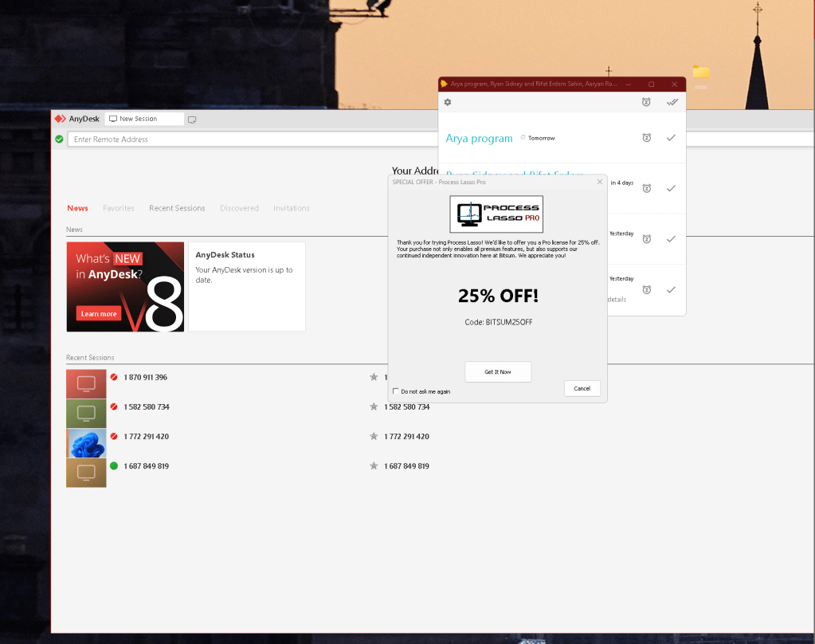Open the green session thumbnail for 1 582 580 734
The width and height of the screenshot is (815, 644).
point(86,414)
